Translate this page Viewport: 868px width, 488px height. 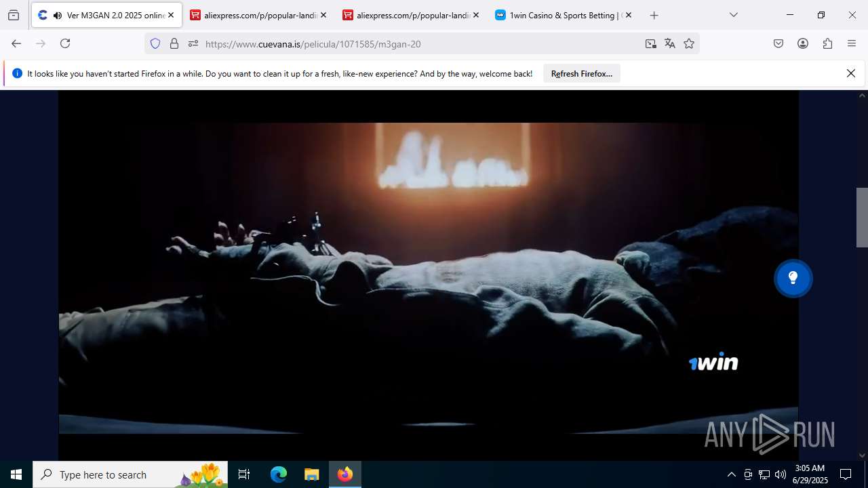point(670,43)
